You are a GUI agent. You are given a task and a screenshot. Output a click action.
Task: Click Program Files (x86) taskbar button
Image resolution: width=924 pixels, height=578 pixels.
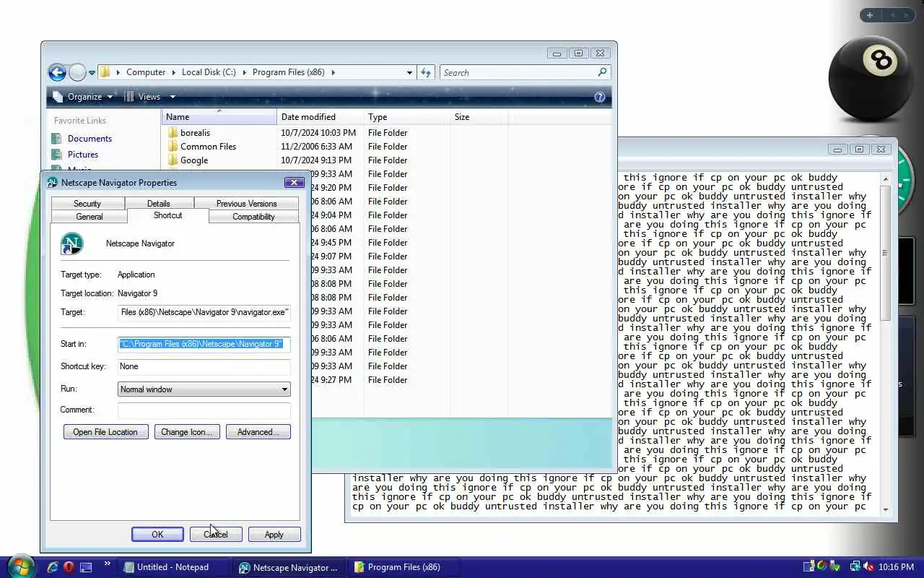point(404,567)
